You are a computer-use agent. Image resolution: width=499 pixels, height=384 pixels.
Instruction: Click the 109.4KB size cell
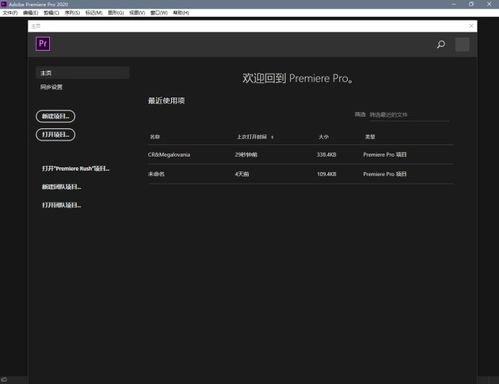pyautogui.click(x=326, y=174)
